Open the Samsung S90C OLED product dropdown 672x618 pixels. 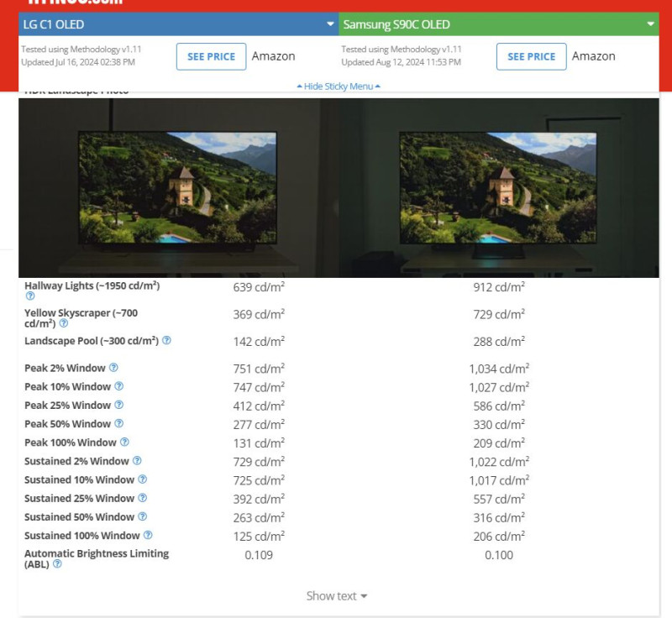point(499,24)
